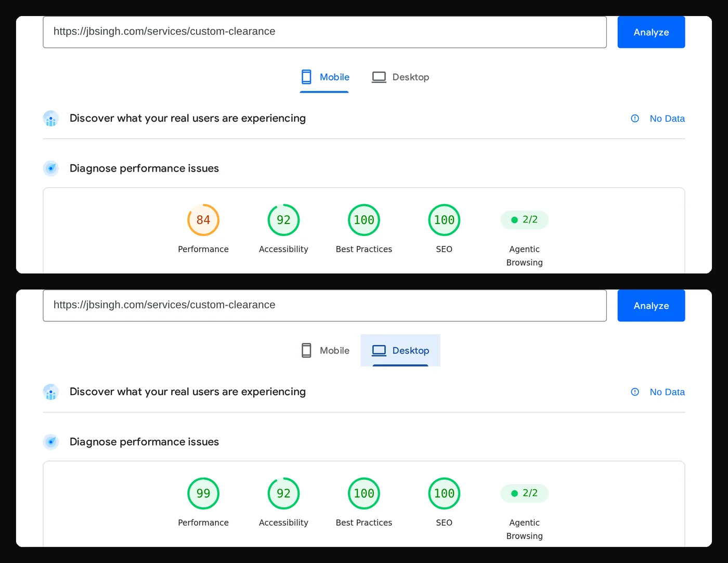Open the Accessibility 92 gauge in the bottom panel

coord(283,493)
